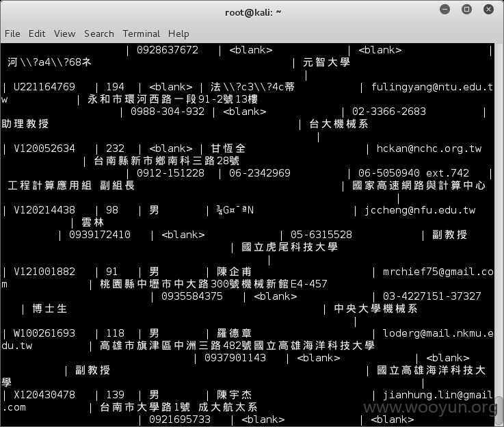
Task: Click 國家高速網路與計算中心 text
Action: pos(419,185)
